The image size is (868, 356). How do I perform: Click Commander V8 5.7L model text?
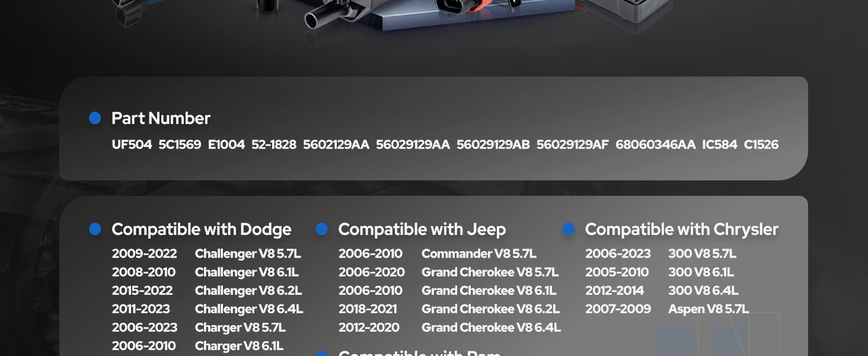click(479, 253)
